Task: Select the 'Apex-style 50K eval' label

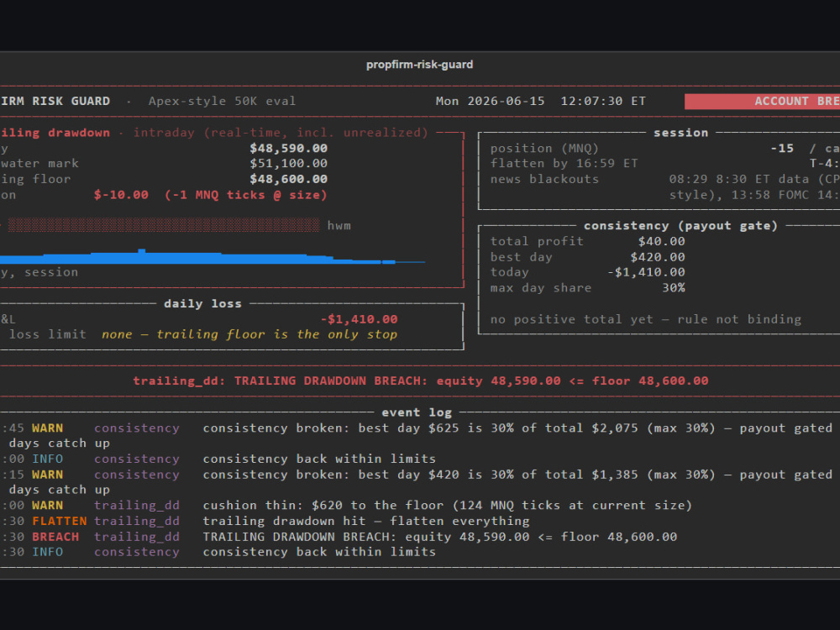Action: (222, 102)
